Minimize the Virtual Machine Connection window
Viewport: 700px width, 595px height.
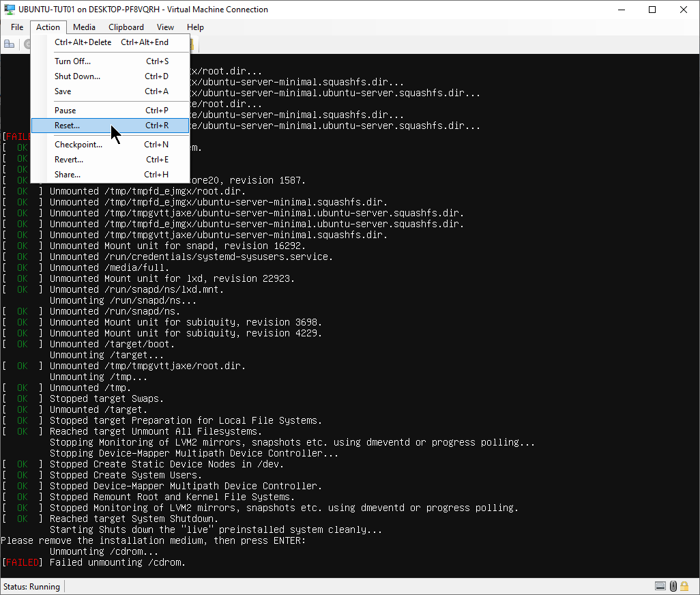622,10
